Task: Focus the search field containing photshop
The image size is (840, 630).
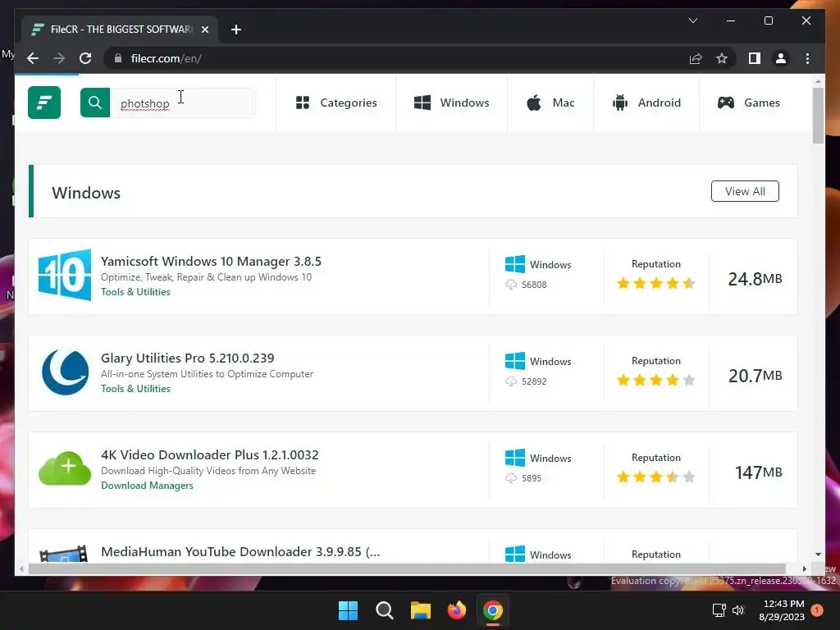Action: click(182, 103)
